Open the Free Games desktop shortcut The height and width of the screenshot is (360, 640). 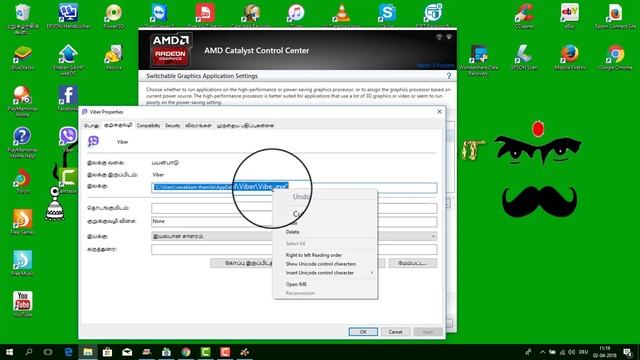[x=22, y=222]
